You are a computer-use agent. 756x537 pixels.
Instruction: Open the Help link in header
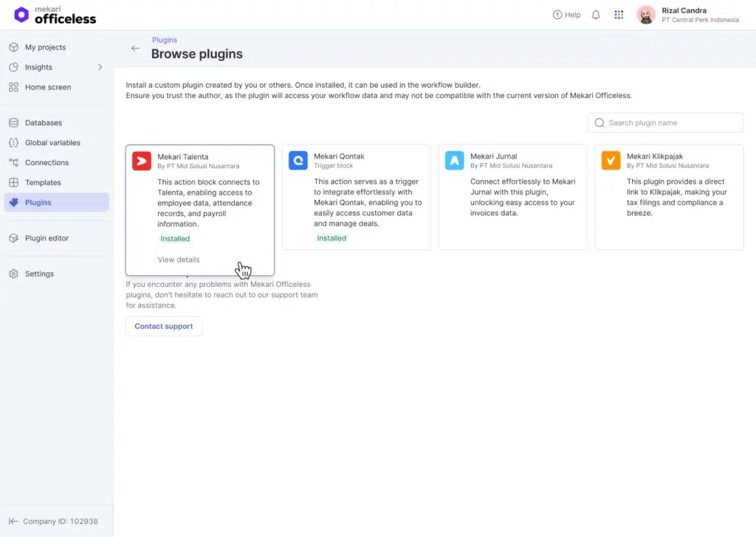pos(566,15)
